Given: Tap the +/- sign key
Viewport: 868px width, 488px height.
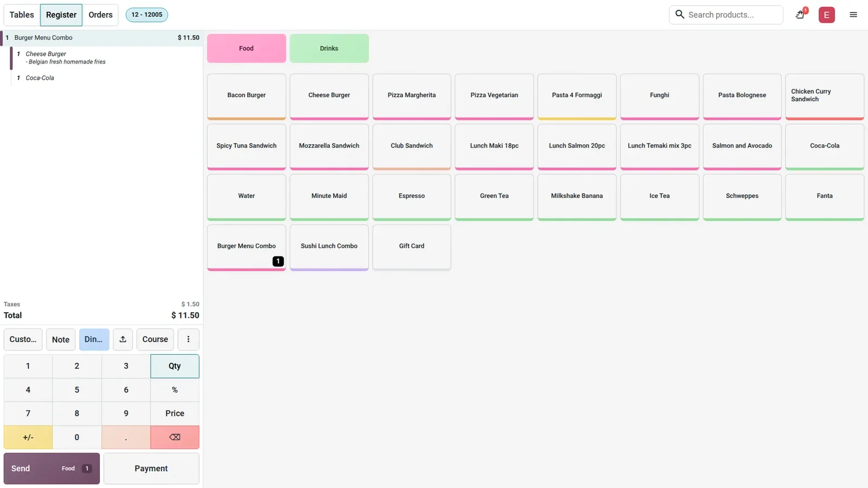Looking at the screenshot, I should pyautogui.click(x=28, y=437).
